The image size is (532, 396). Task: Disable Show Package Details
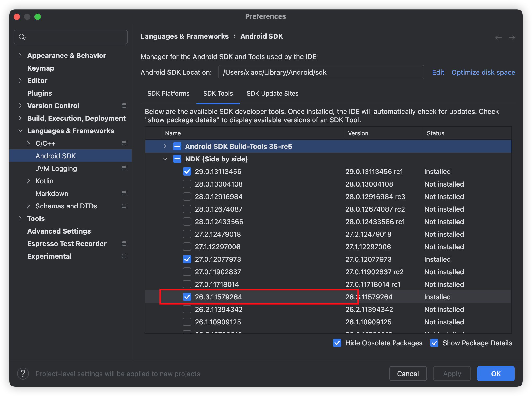434,343
